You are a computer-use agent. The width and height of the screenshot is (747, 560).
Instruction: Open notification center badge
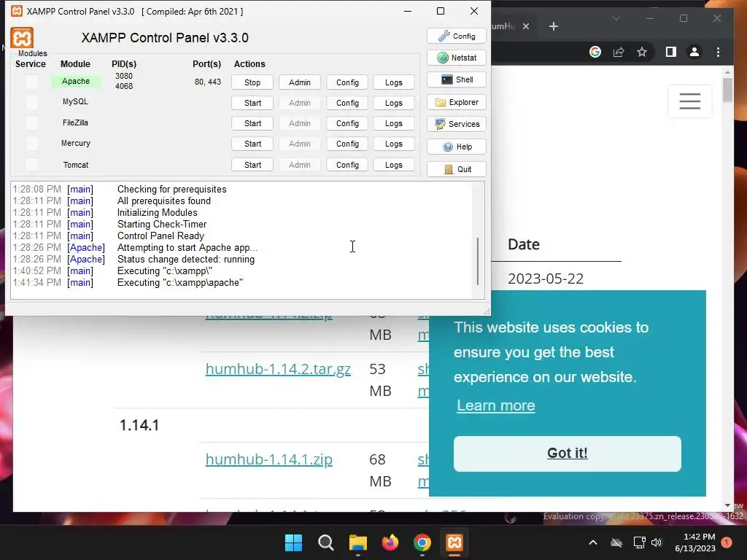pos(727,542)
